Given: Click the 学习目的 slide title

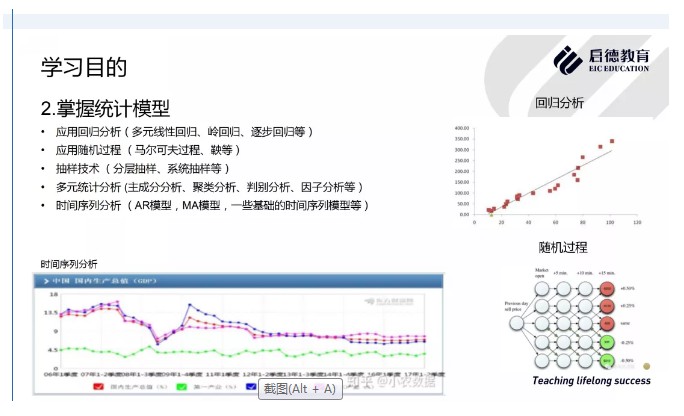Looking at the screenshot, I should click(84, 67).
